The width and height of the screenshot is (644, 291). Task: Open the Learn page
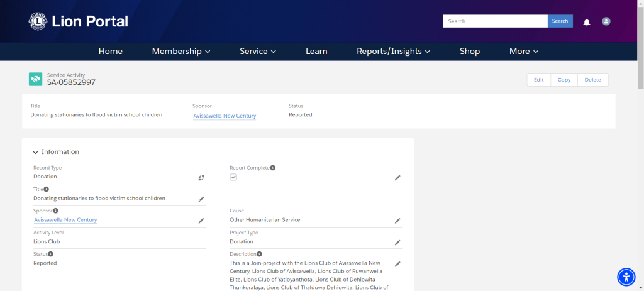point(316,52)
